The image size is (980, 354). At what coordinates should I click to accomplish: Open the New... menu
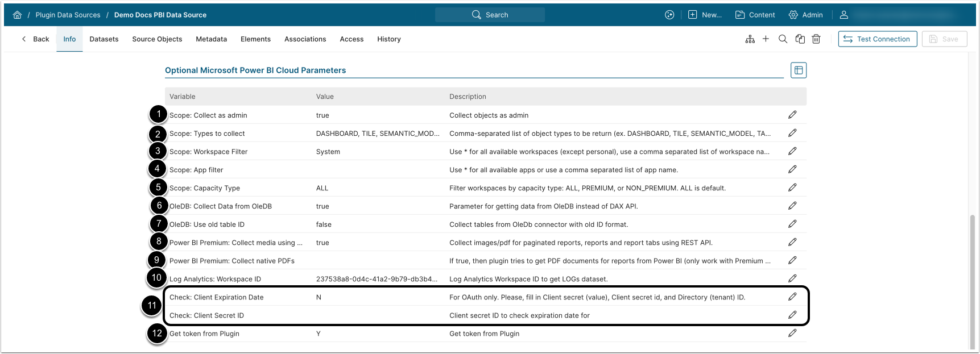click(705, 15)
